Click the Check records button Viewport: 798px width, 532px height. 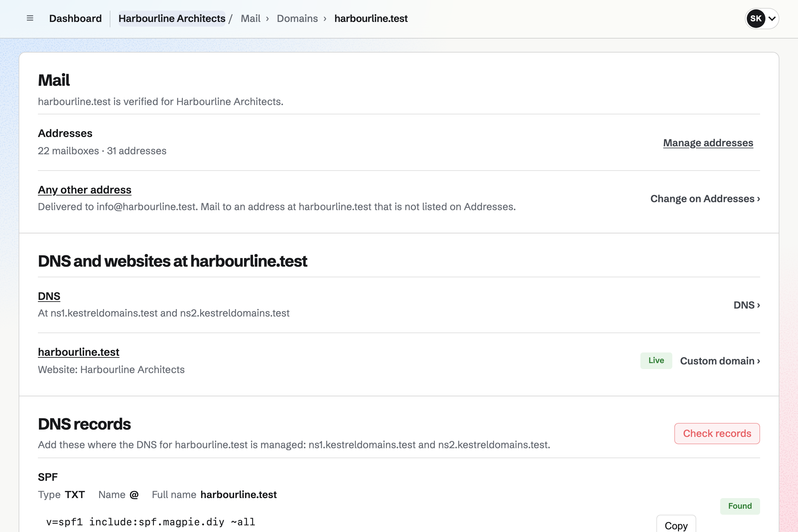pyautogui.click(x=717, y=433)
